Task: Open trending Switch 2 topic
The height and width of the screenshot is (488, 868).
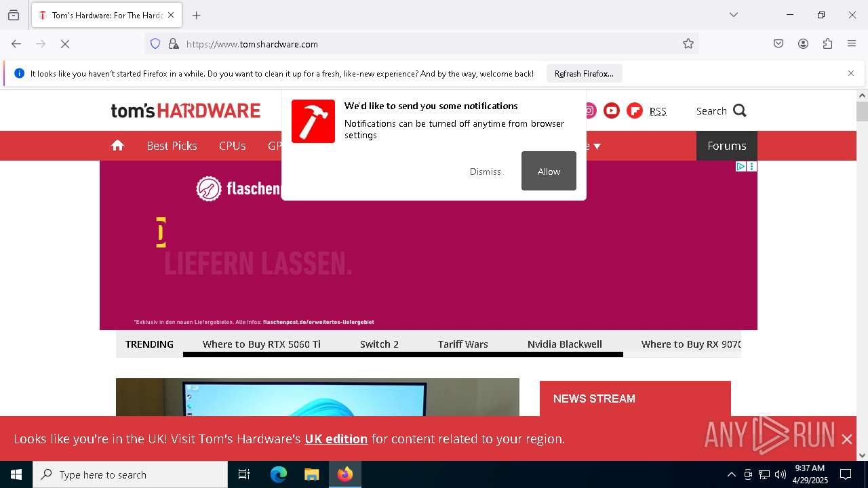Action: click(x=379, y=344)
